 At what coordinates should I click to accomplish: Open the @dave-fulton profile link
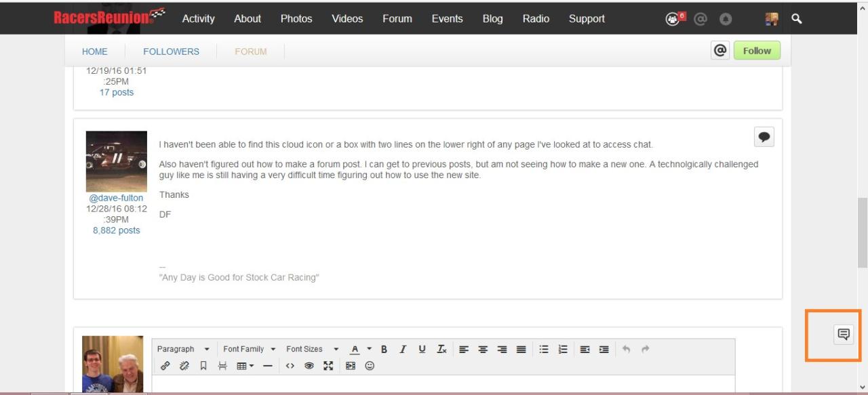(117, 198)
